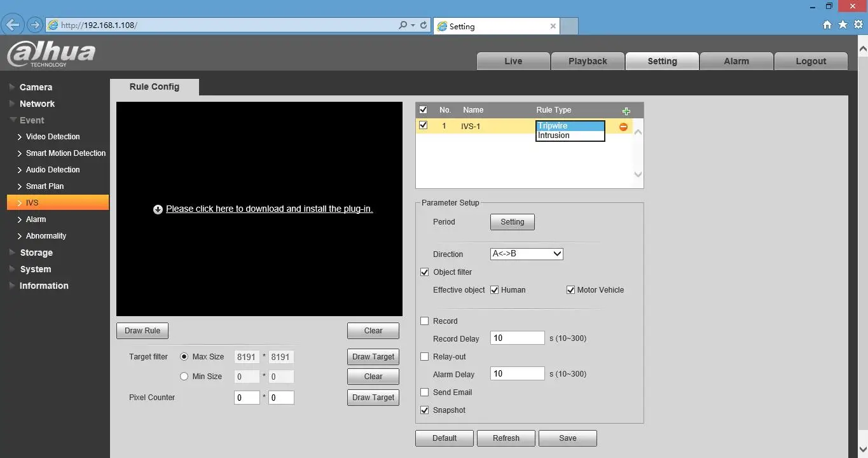The width and height of the screenshot is (868, 458).
Task: Open Smart Plan in the sidebar
Action: pyautogui.click(x=45, y=186)
